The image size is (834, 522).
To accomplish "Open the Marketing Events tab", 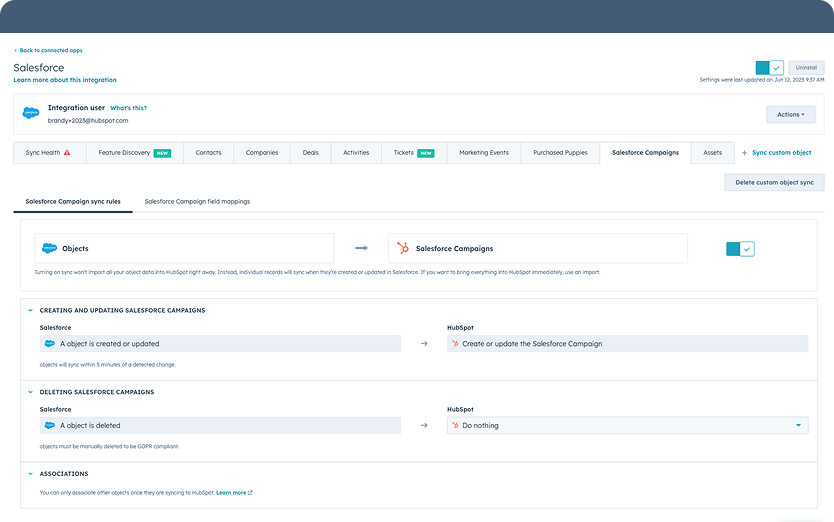I will [484, 153].
